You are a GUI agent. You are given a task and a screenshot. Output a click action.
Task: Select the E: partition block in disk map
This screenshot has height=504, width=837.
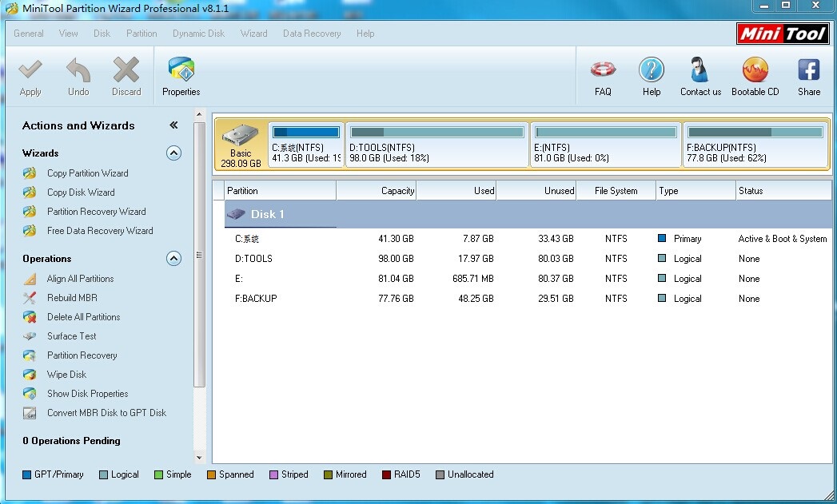[606, 145]
